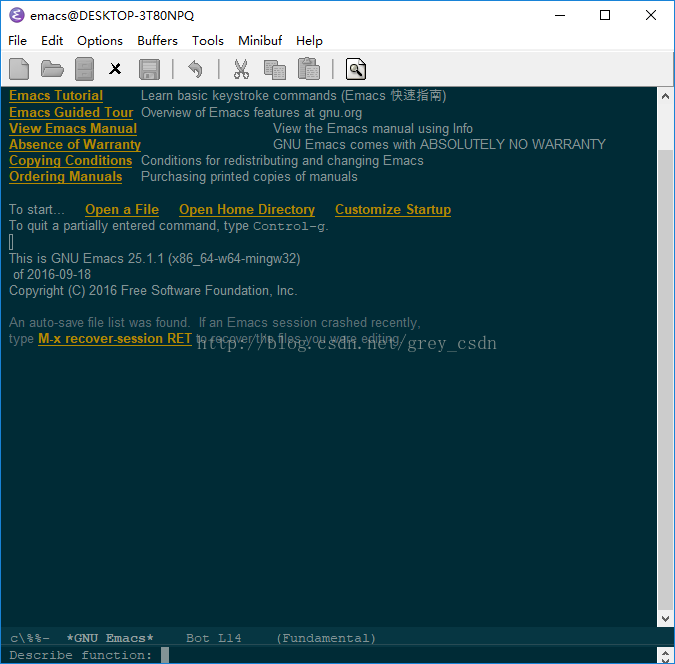The image size is (675, 664).
Task: Click the Open a File link
Action: pyautogui.click(x=122, y=209)
